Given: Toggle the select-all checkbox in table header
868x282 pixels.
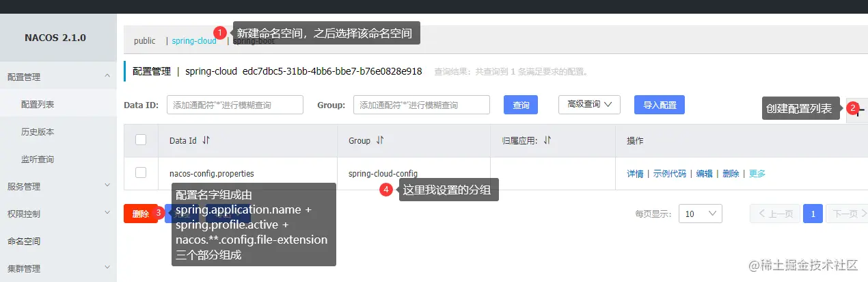Looking at the screenshot, I should coord(141,140).
